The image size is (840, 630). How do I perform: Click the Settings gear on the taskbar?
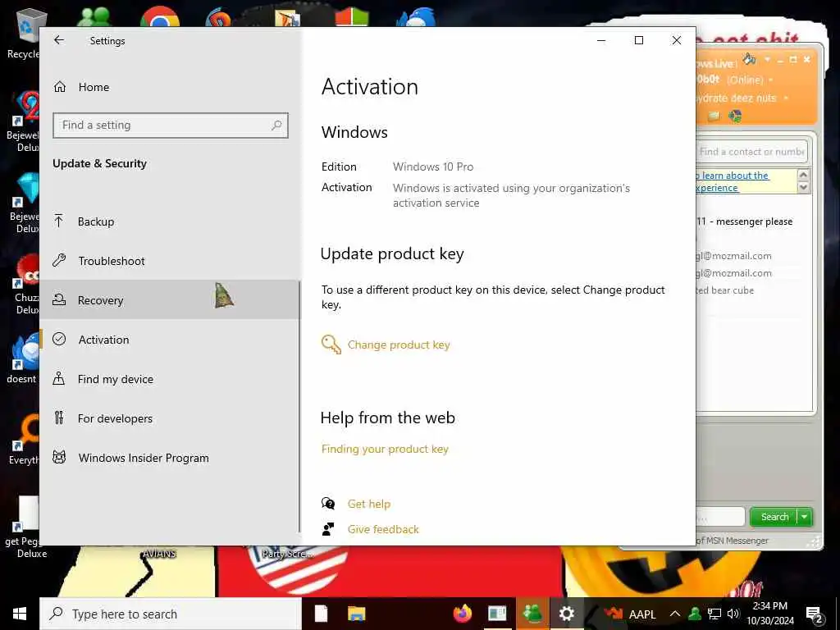566,614
